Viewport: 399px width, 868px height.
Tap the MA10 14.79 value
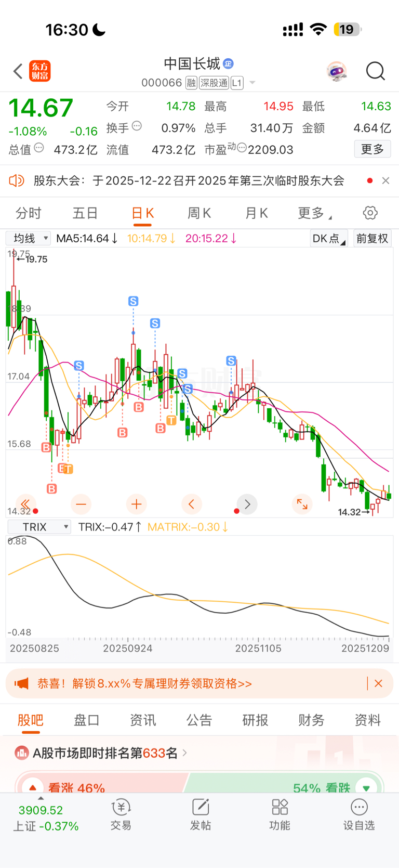151,238
